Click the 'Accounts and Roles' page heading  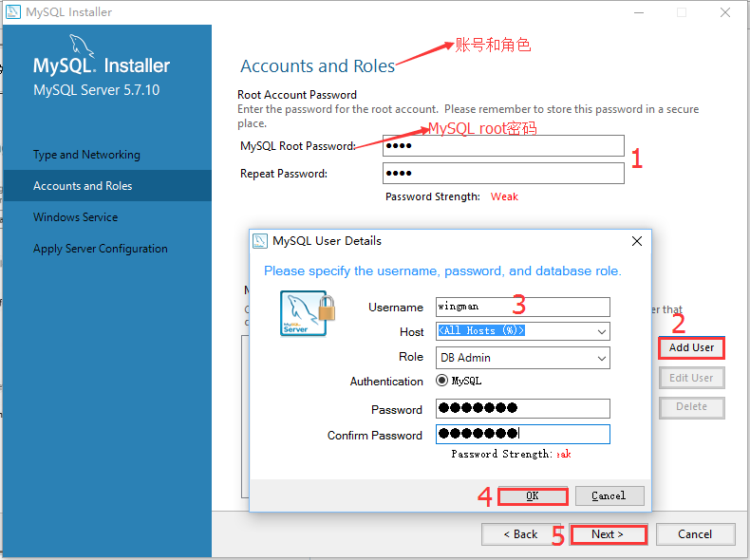[x=317, y=66]
